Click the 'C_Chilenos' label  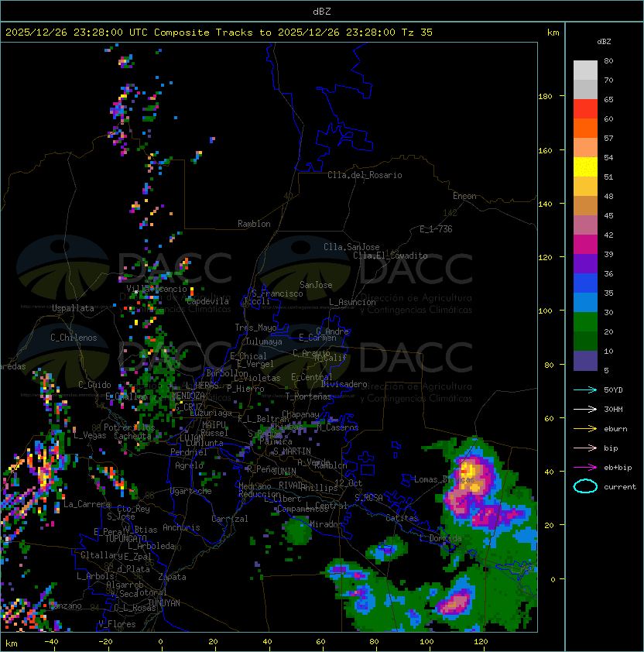click(74, 338)
